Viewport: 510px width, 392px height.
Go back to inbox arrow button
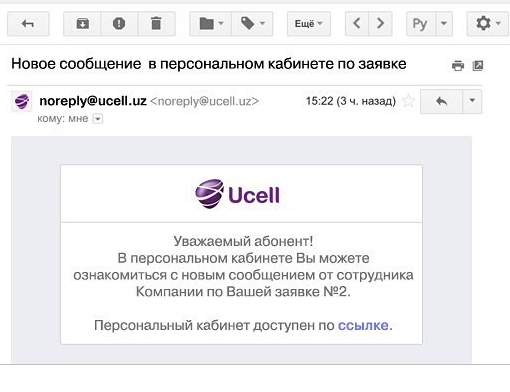pyautogui.click(x=28, y=24)
